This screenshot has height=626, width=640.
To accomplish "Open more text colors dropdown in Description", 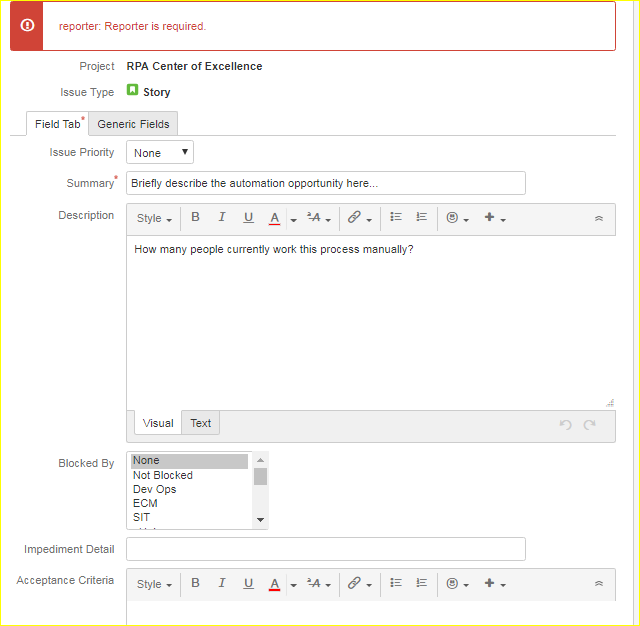I will [x=293, y=220].
